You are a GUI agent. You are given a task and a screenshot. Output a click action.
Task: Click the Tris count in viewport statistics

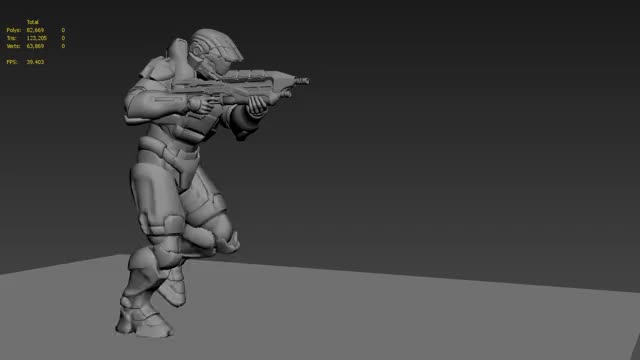[37, 38]
